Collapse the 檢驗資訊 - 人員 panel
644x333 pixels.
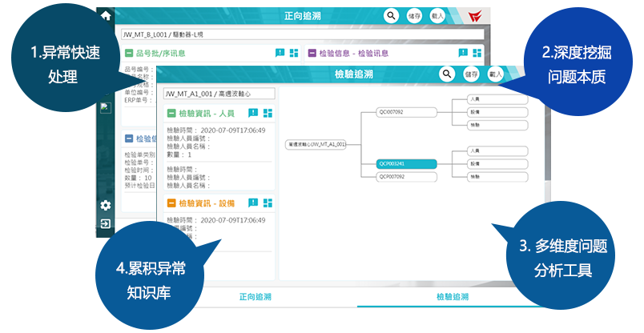tap(170, 114)
